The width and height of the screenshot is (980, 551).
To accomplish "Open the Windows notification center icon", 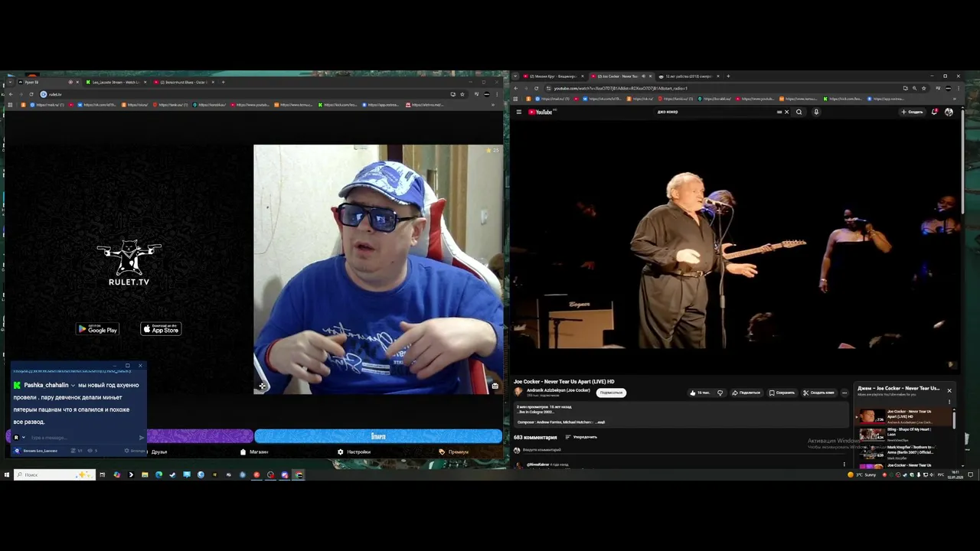I will (x=971, y=474).
